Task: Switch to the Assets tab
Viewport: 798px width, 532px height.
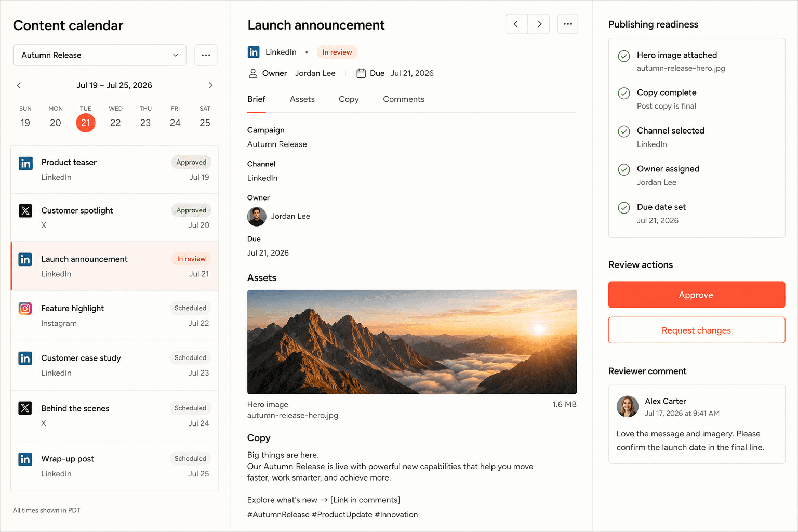Action: 302,99
